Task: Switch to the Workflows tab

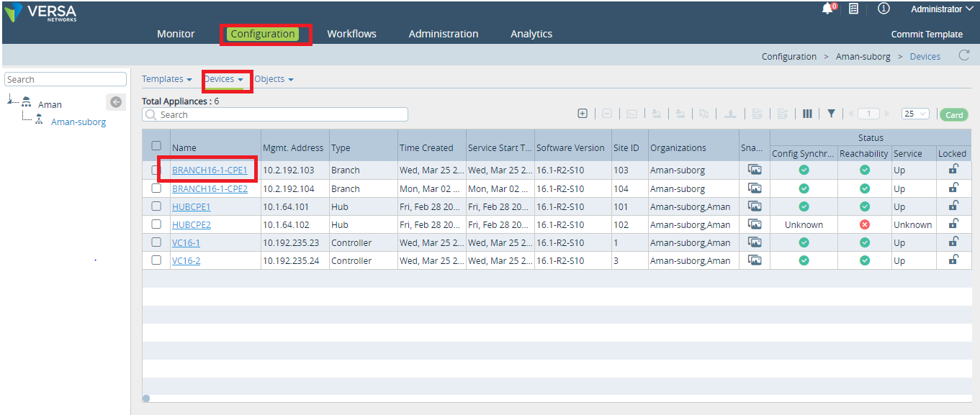Action: [351, 34]
